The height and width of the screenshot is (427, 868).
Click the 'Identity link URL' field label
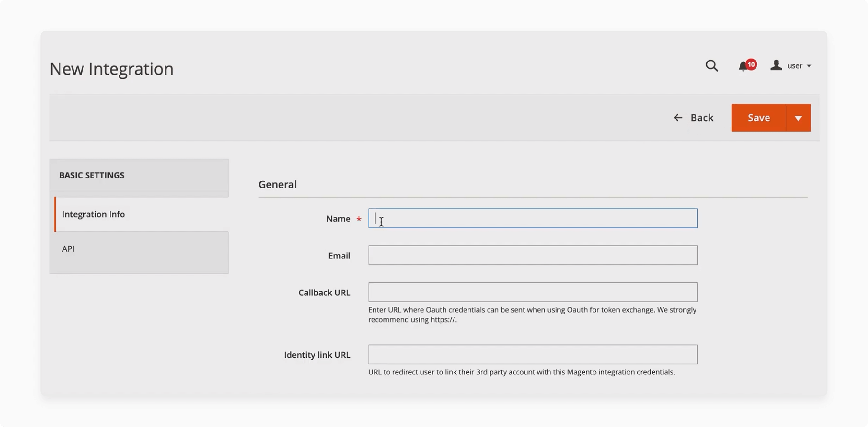(x=317, y=355)
